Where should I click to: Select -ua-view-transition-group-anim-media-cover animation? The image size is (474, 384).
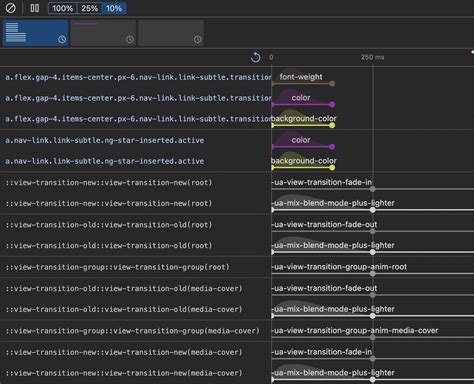pyautogui.click(x=355, y=330)
